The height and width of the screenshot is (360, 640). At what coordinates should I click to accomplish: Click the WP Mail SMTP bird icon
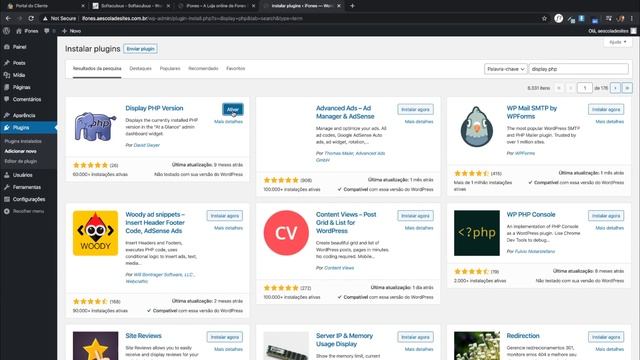click(477, 127)
